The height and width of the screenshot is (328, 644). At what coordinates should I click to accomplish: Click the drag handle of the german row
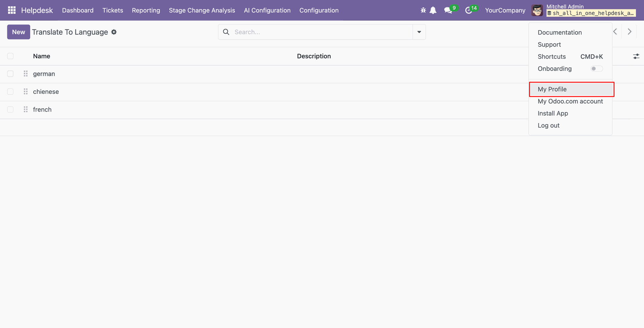[25, 74]
